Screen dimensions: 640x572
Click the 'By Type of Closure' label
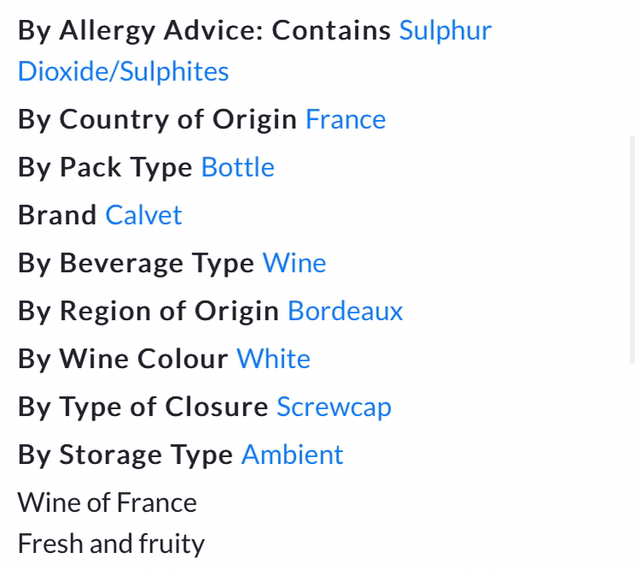143,407
